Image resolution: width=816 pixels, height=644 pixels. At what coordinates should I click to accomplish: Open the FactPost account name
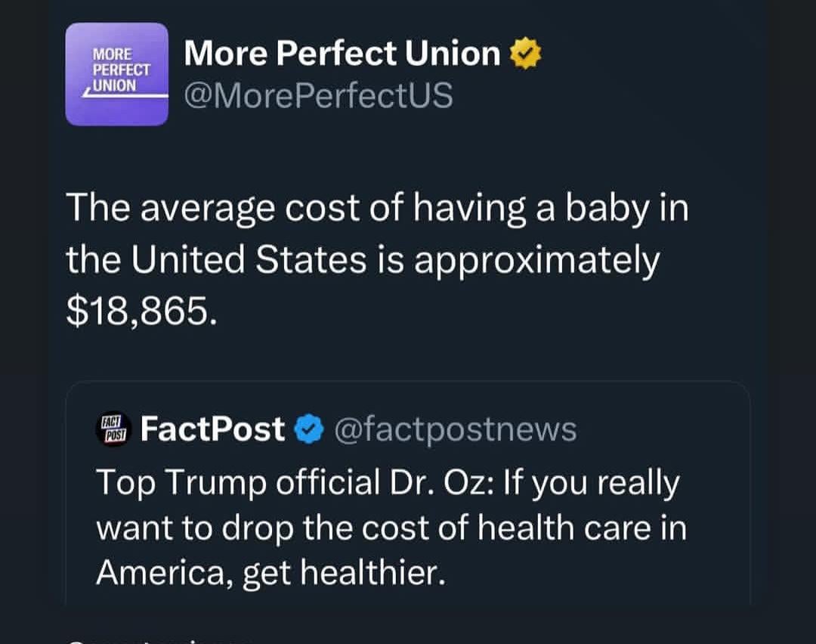coord(212,429)
